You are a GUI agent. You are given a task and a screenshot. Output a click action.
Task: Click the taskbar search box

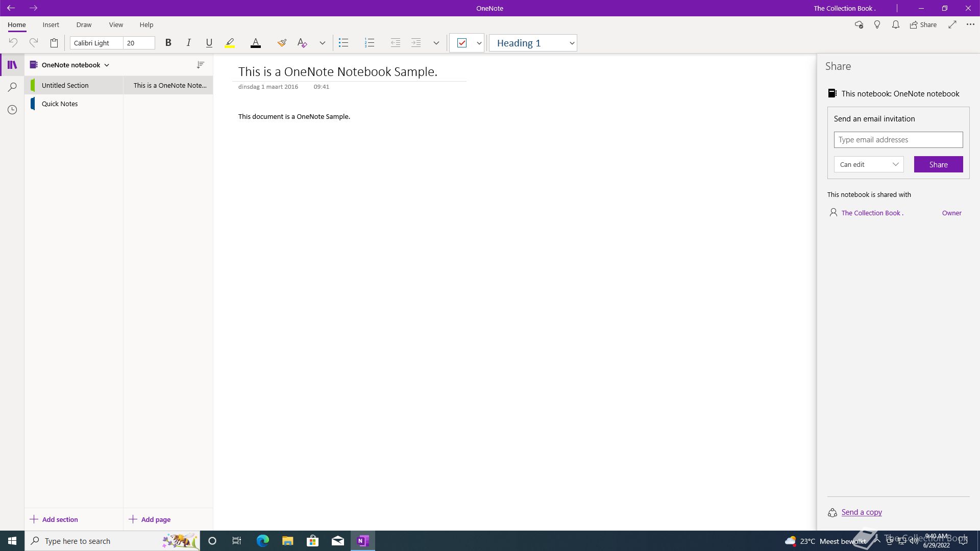(112, 541)
